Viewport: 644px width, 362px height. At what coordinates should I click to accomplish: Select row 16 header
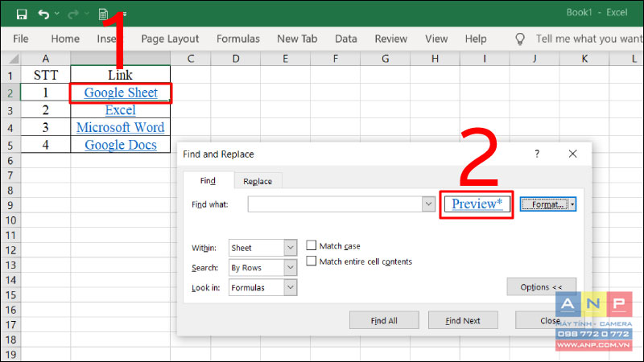(10, 310)
